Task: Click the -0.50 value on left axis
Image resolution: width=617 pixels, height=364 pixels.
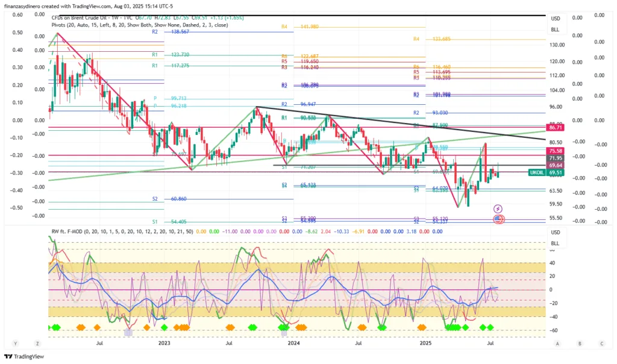Action: coord(16,208)
